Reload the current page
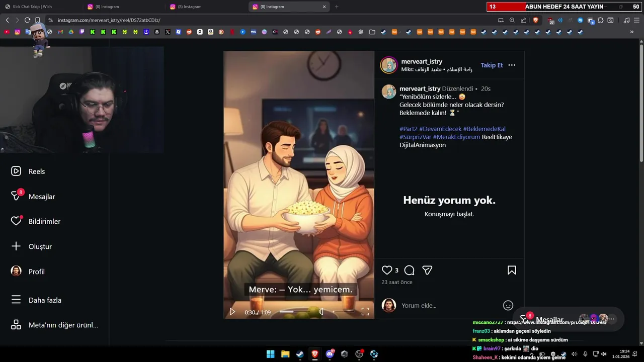The width and height of the screenshot is (644, 362). click(27, 20)
